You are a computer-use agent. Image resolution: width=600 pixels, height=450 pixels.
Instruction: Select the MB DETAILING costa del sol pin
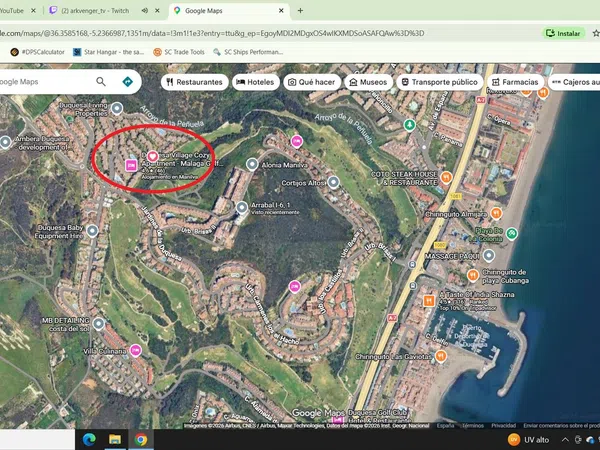point(99,324)
